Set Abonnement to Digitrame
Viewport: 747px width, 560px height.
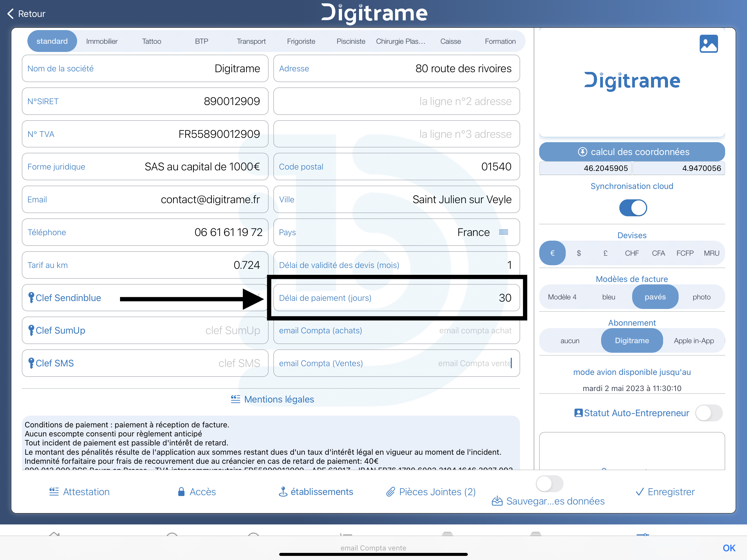632,340
